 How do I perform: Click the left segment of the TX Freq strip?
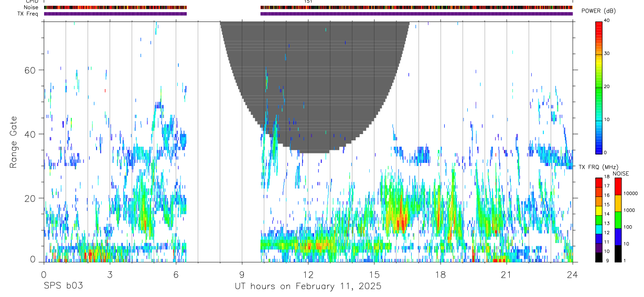(115, 14)
